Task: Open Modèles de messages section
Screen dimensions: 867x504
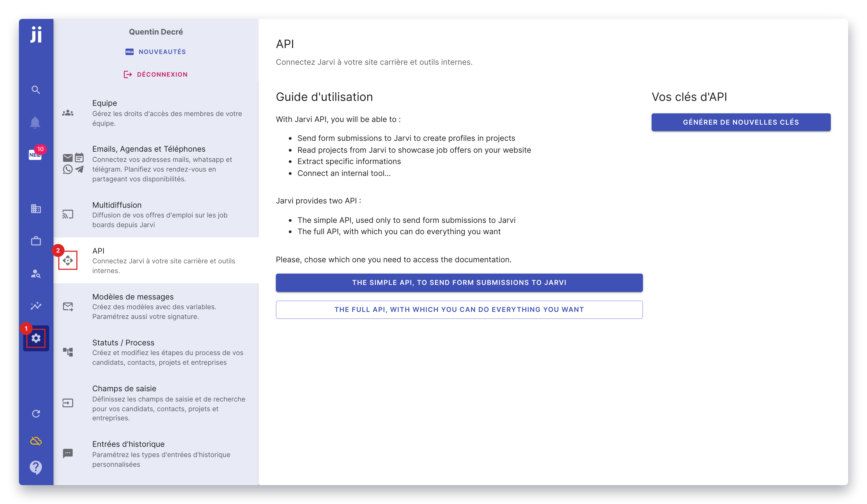Action: pyautogui.click(x=156, y=306)
